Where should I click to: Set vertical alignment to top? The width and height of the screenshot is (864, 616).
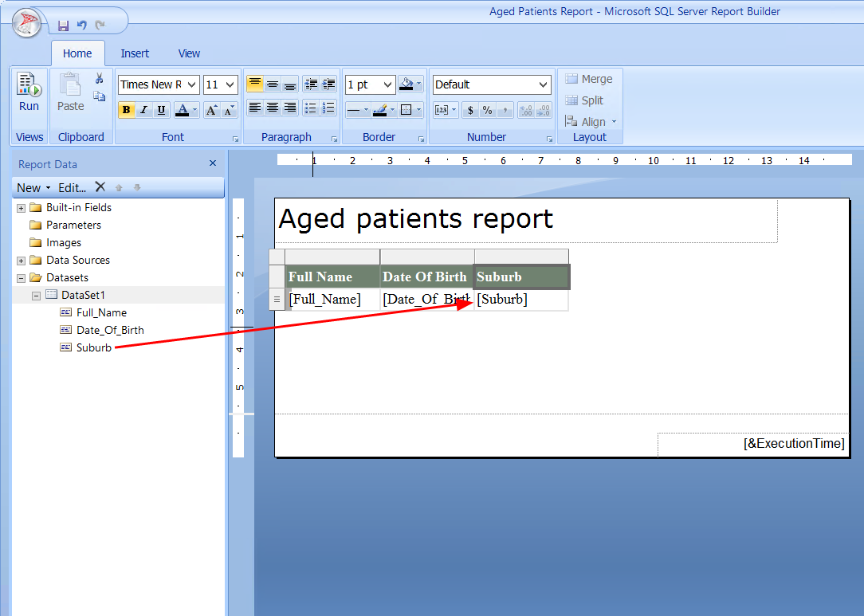254,84
